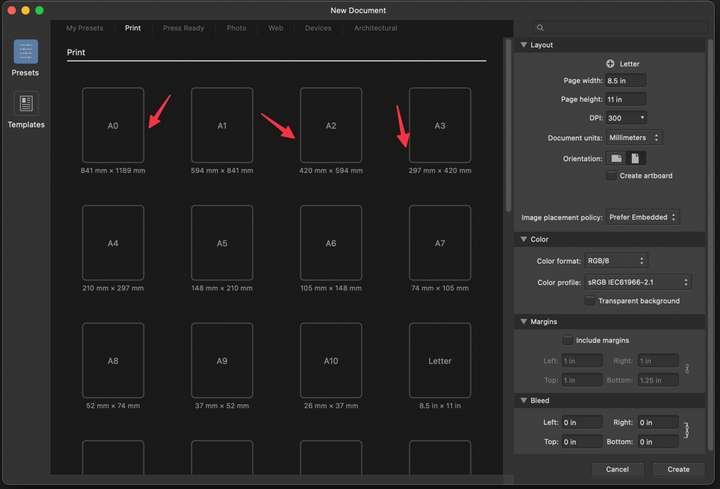This screenshot has height=489, width=720.
Task: Click the 8.5 in × 11 in label
Action: point(440,406)
